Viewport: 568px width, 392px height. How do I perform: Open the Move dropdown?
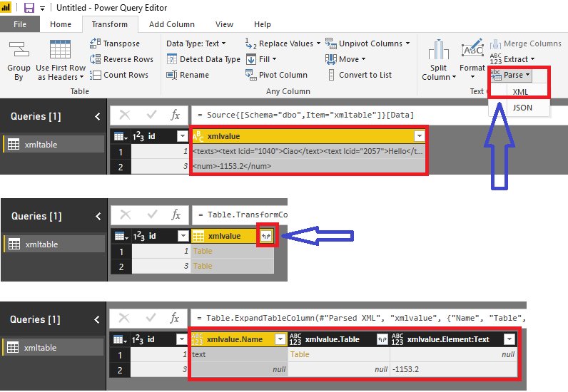pos(345,59)
